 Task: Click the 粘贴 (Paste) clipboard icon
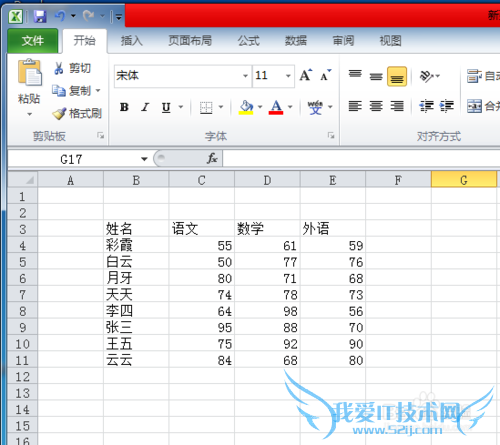[29, 72]
